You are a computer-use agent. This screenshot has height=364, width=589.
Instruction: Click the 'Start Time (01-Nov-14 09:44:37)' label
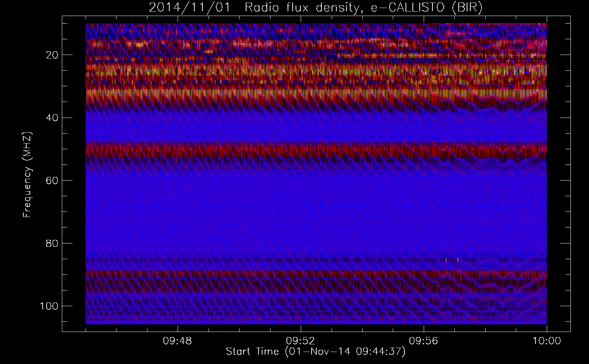pos(316,352)
